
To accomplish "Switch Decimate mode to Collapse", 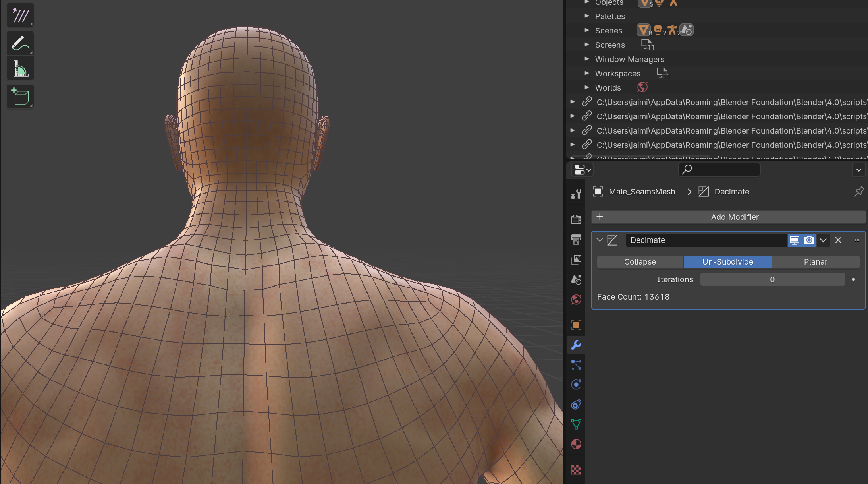I will coord(640,262).
